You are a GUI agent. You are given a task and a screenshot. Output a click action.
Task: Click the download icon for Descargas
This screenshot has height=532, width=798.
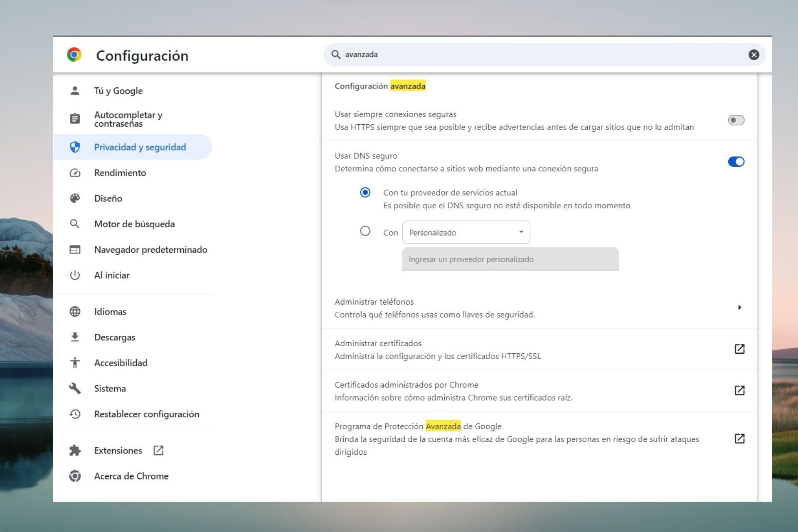click(75, 337)
